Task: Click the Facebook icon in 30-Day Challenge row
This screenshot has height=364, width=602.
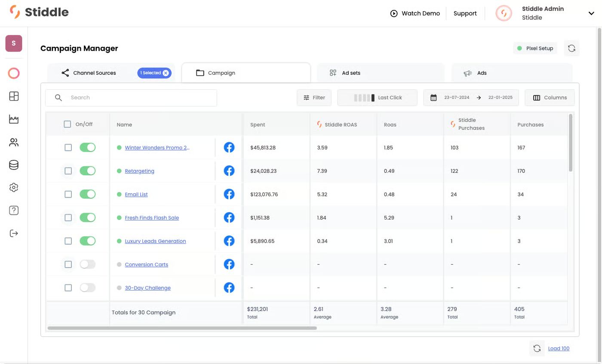Action: 229,288
